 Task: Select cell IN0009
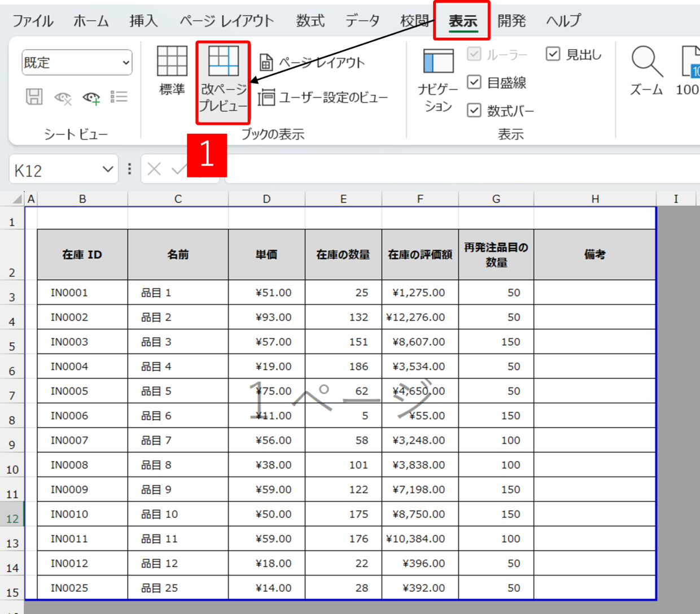[82, 489]
